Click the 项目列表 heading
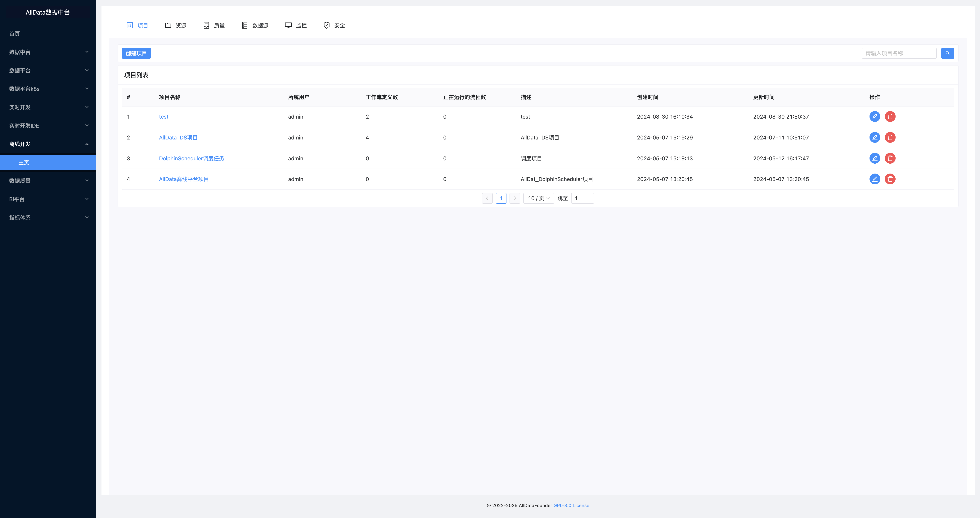This screenshot has height=518, width=980. (x=136, y=75)
